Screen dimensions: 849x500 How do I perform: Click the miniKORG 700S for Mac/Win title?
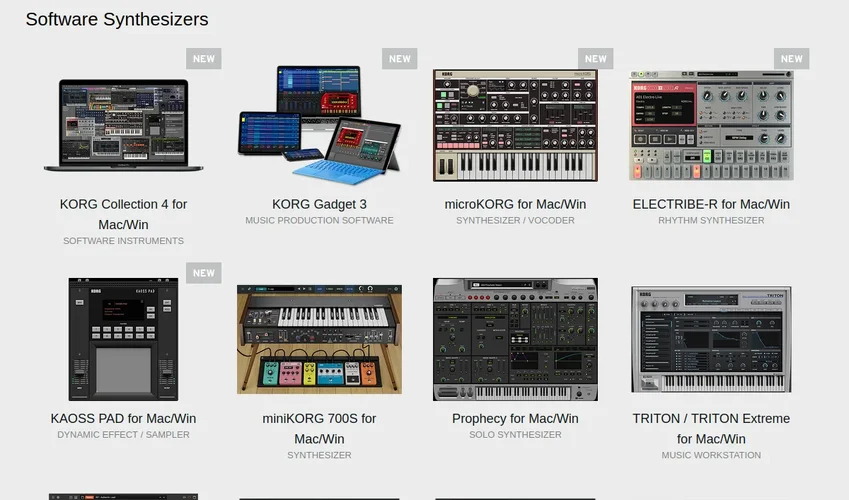click(x=319, y=428)
